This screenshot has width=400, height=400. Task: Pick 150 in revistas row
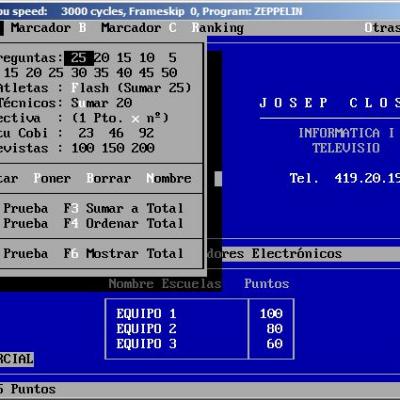113,148
